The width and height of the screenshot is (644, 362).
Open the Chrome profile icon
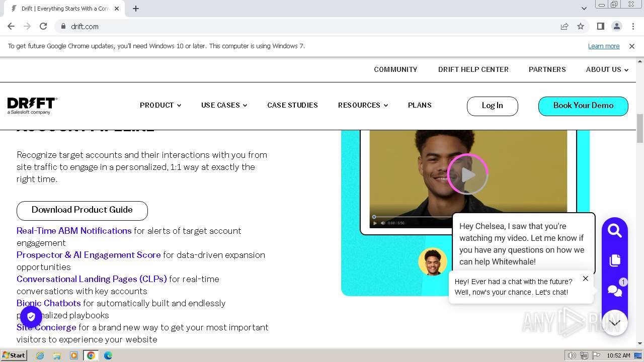coord(616,26)
